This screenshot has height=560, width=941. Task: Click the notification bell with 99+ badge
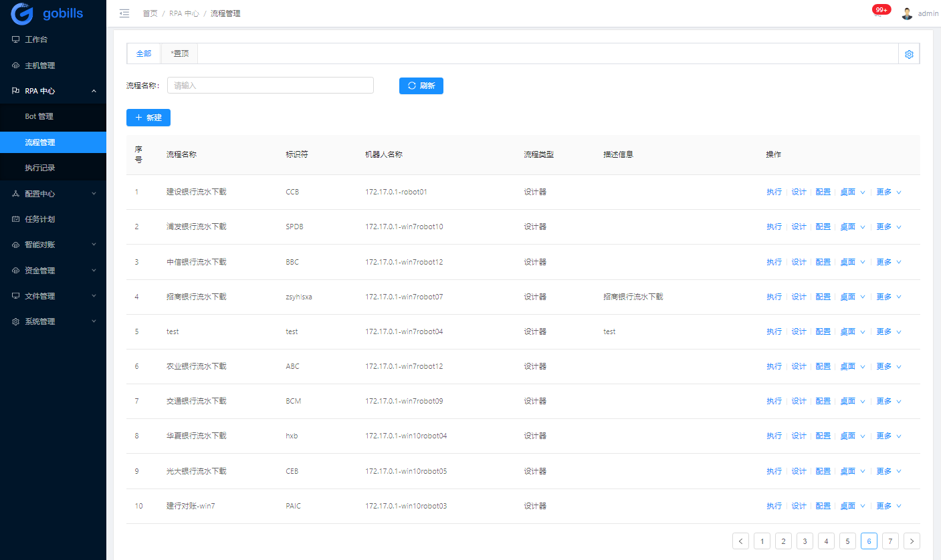(878, 13)
